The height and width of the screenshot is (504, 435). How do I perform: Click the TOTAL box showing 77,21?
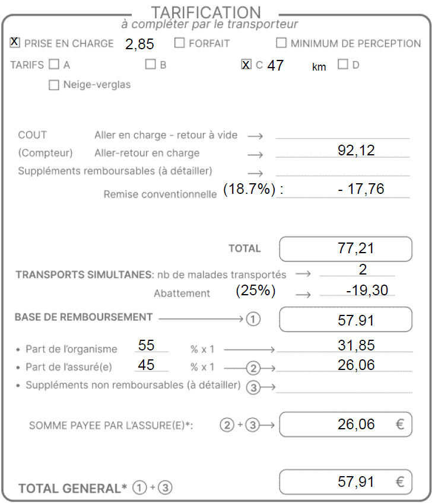[345, 249]
